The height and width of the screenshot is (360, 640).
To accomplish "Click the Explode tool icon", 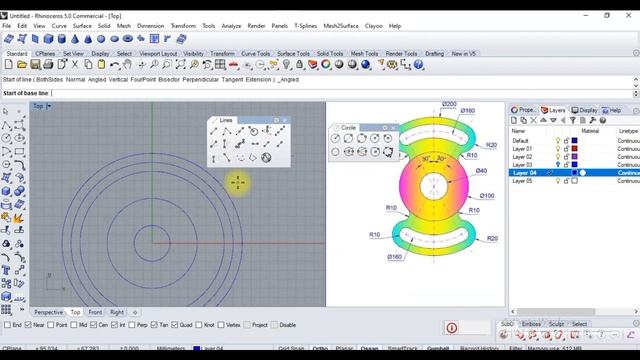I will (x=19, y=218).
